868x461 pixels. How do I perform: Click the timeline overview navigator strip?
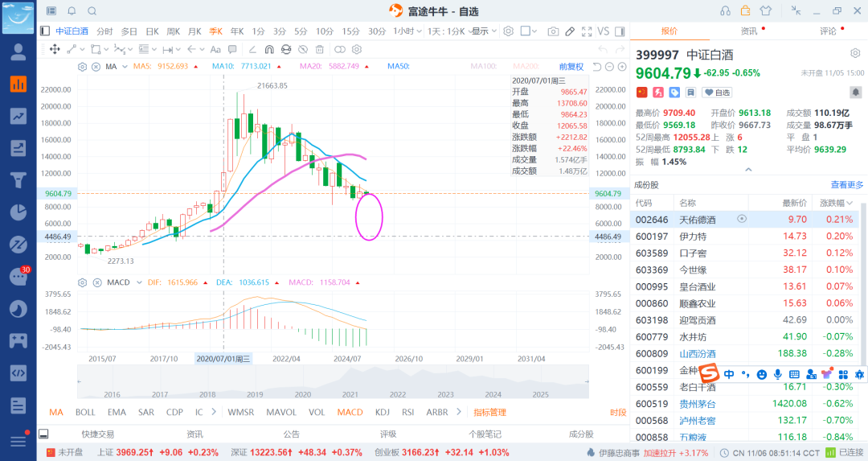tap(333, 382)
